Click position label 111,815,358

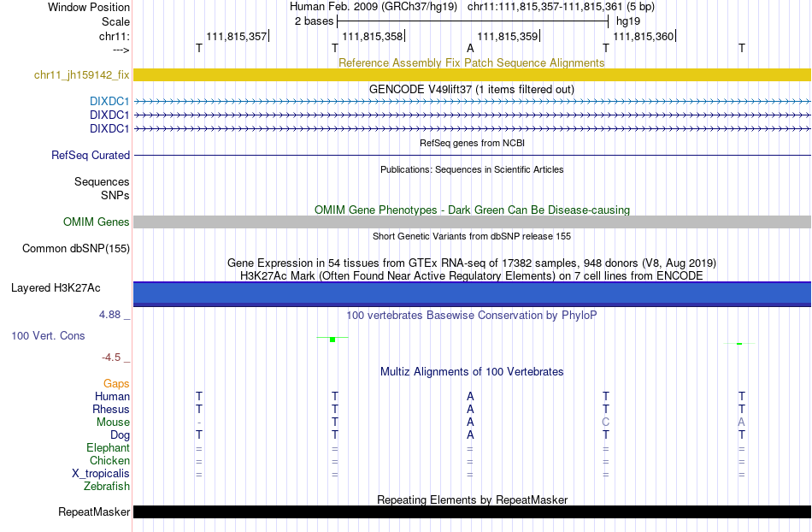pos(372,36)
